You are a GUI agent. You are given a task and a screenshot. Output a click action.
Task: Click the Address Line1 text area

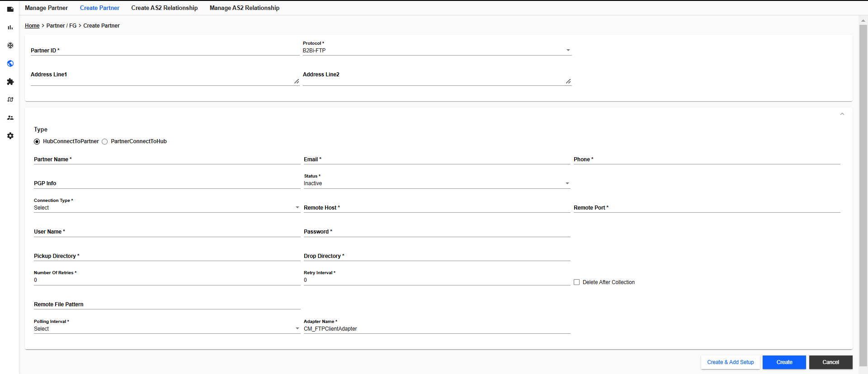click(165, 77)
